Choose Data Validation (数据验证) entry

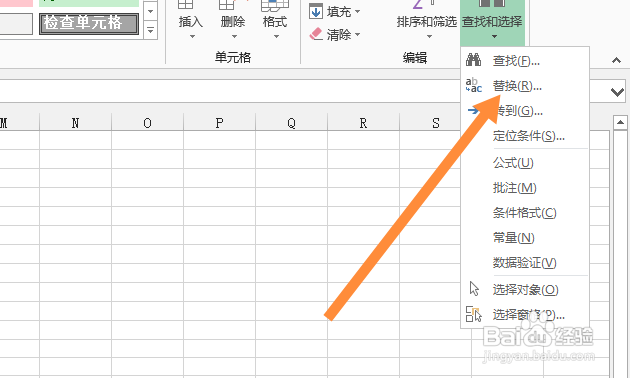point(525,263)
